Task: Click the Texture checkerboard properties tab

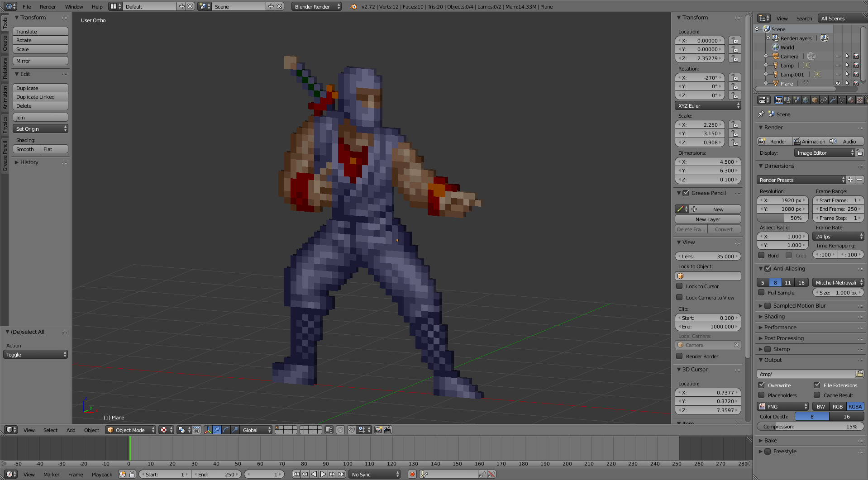Action: pos(859,100)
